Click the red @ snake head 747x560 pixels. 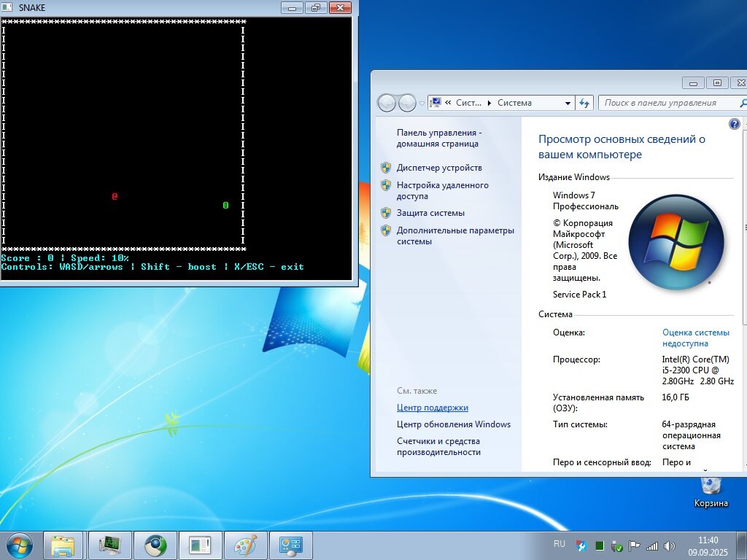point(115,196)
